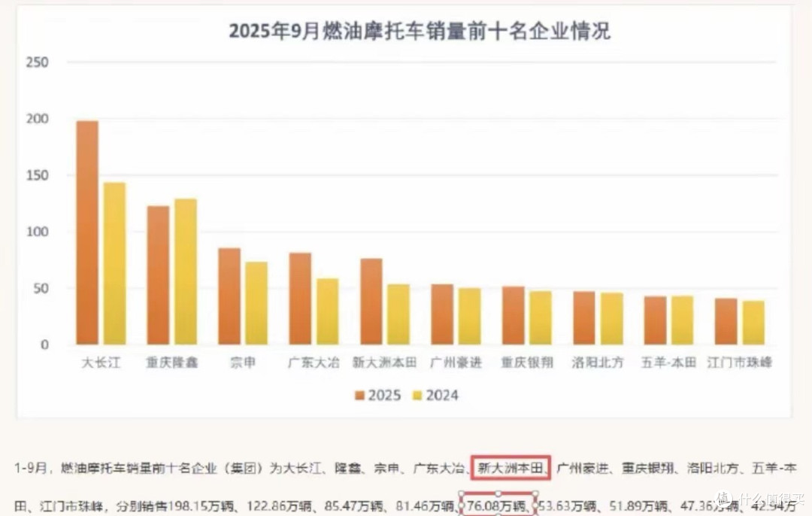Screen dimensions: 812x516
Task: Click the y-axis value 100
Action: (38, 232)
